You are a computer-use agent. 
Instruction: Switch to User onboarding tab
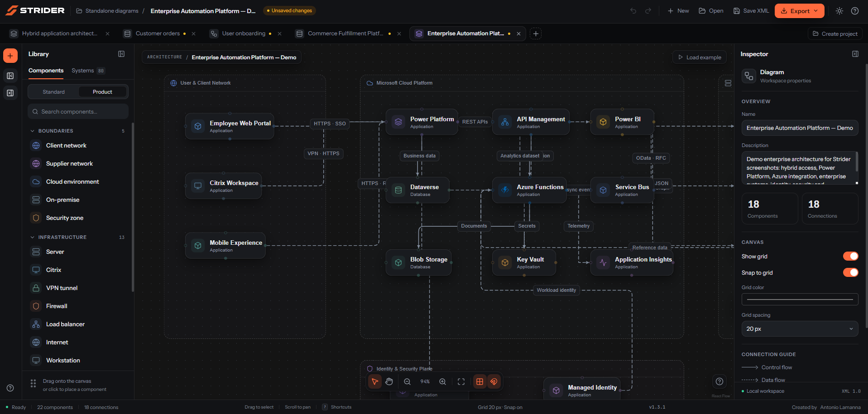[x=244, y=33]
